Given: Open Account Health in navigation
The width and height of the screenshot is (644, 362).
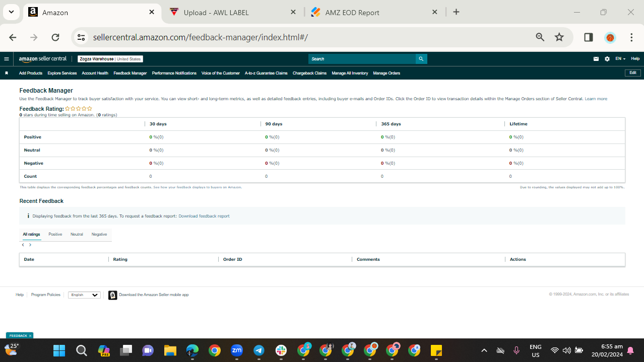Looking at the screenshot, I should coord(95,74).
